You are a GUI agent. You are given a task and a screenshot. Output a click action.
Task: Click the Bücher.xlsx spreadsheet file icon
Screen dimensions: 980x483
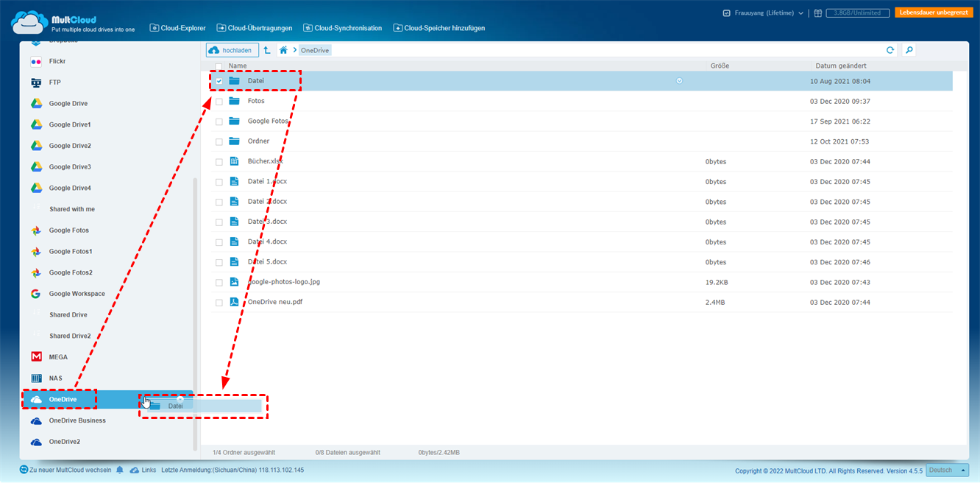(x=234, y=161)
